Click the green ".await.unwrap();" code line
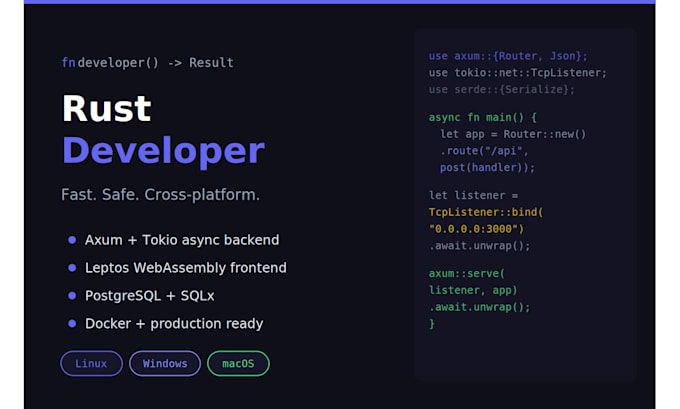This screenshot has height=409, width=680. pyautogui.click(x=479, y=307)
